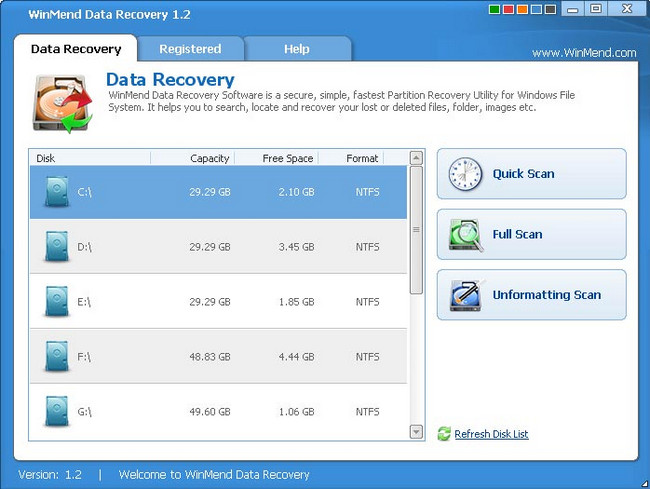Switch to the Data Recovery tab

click(76, 49)
